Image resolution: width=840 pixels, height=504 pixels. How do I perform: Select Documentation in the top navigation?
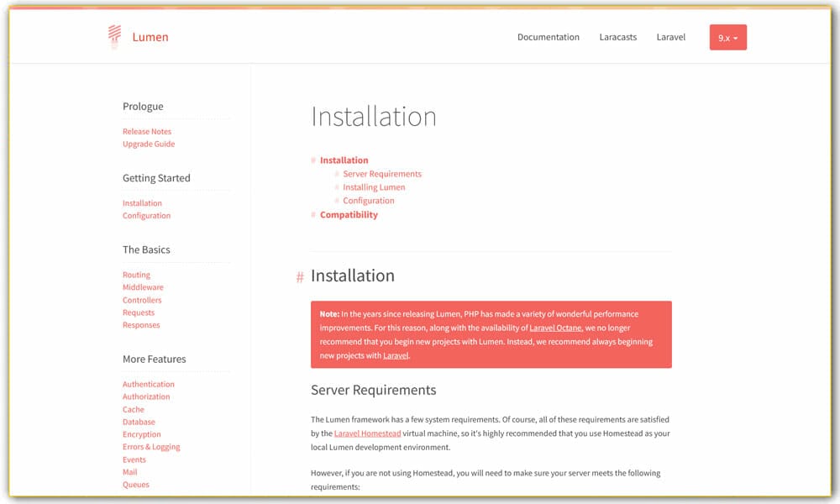click(549, 37)
